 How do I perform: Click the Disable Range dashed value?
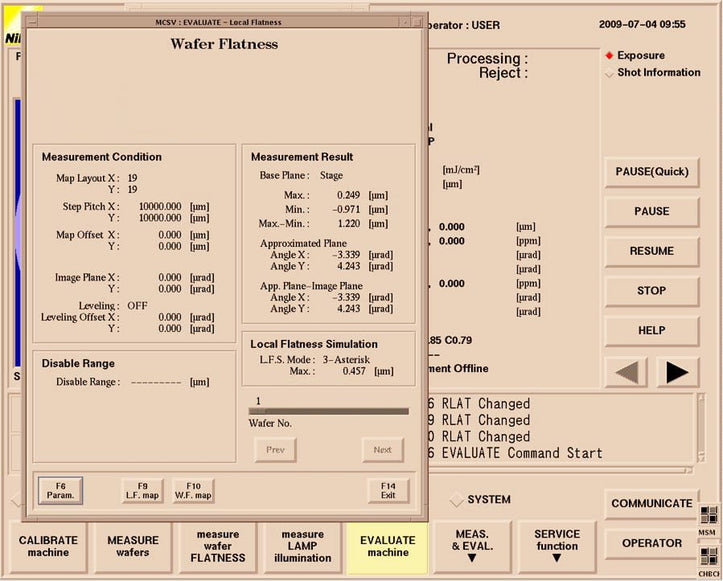pyautogui.click(x=156, y=383)
